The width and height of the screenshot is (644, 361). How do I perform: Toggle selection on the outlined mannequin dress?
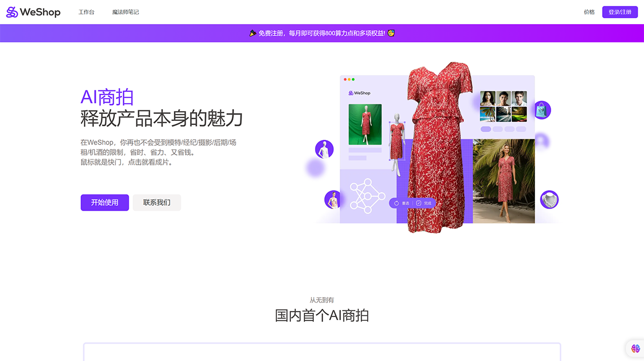click(x=398, y=141)
